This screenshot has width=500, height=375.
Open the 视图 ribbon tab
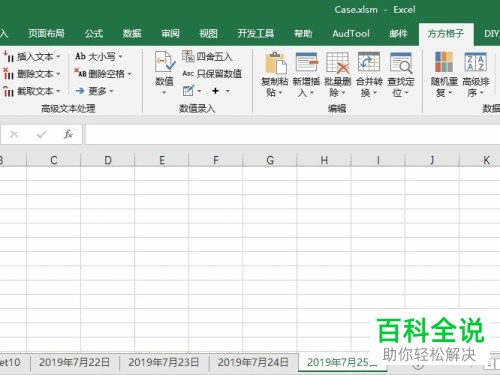pos(208,33)
